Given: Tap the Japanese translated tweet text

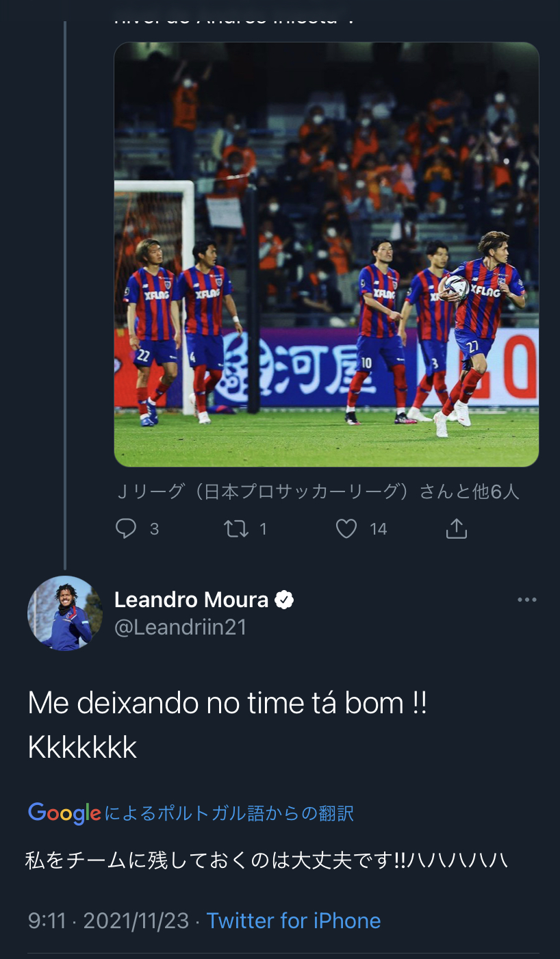Looking at the screenshot, I should [x=266, y=859].
